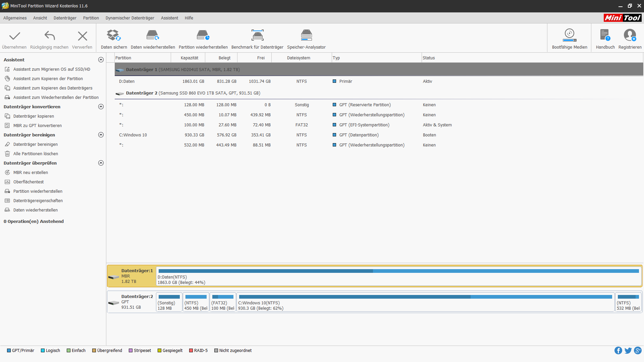
Task: Select D:Daten partition bar in disk map
Action: tap(398, 277)
